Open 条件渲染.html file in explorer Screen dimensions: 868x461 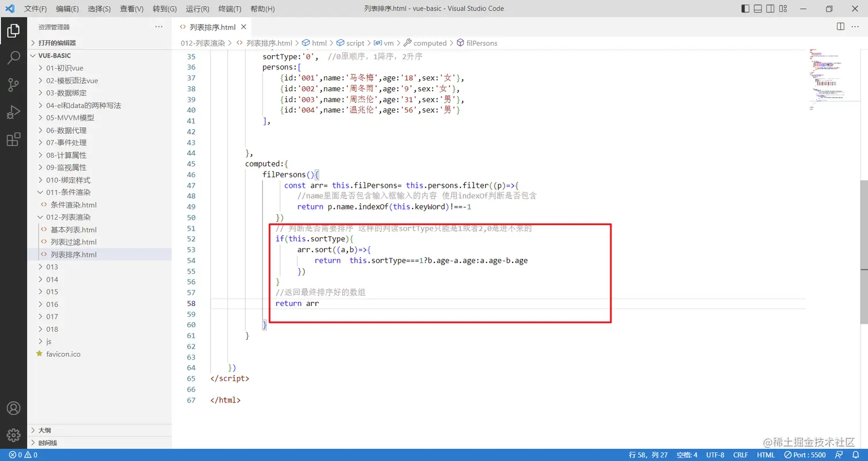[x=99, y=205]
